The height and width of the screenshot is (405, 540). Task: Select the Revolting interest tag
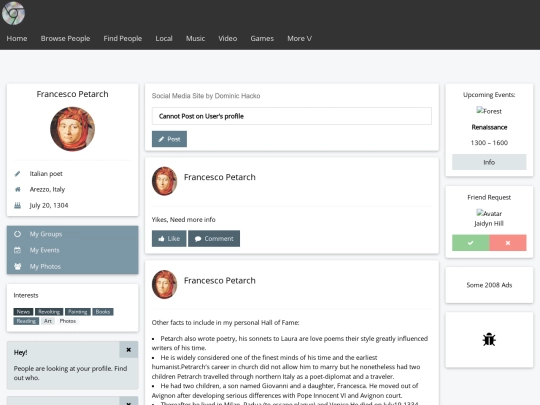[x=49, y=312]
